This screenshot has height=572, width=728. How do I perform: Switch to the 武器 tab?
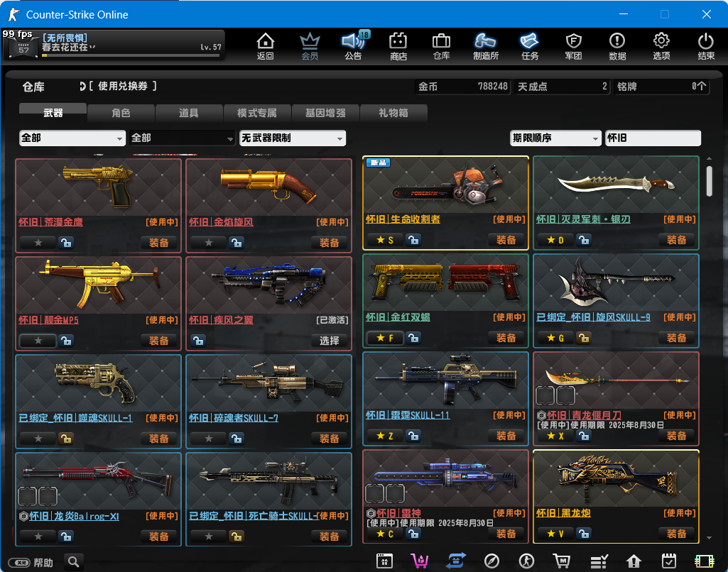(53, 112)
